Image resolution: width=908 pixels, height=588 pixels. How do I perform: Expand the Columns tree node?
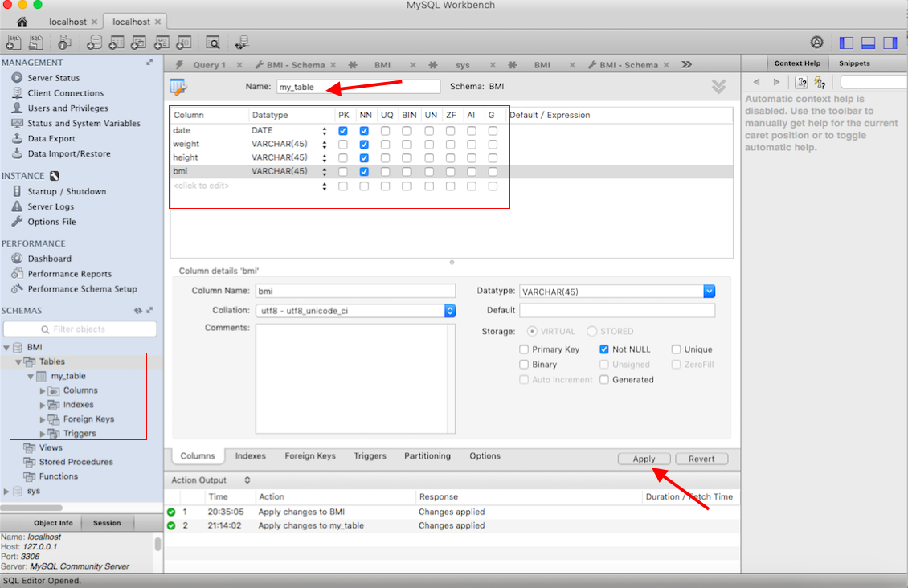[43, 390]
